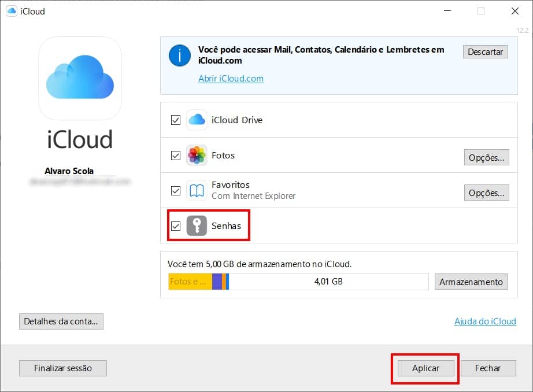Click the Alvaro Scola account name
This screenshot has height=392, width=533.
69,171
